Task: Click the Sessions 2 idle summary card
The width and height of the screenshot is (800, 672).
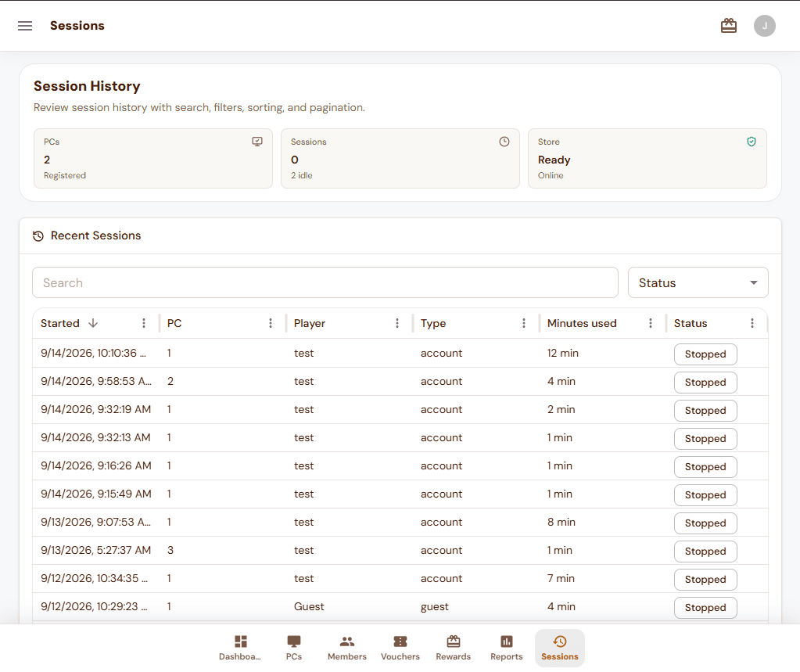Action: (400, 158)
